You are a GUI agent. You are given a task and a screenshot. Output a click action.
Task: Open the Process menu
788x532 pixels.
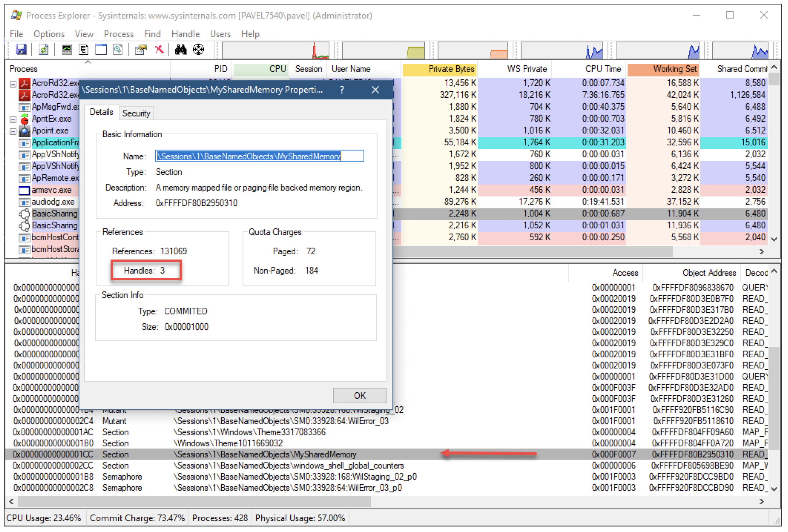click(118, 34)
